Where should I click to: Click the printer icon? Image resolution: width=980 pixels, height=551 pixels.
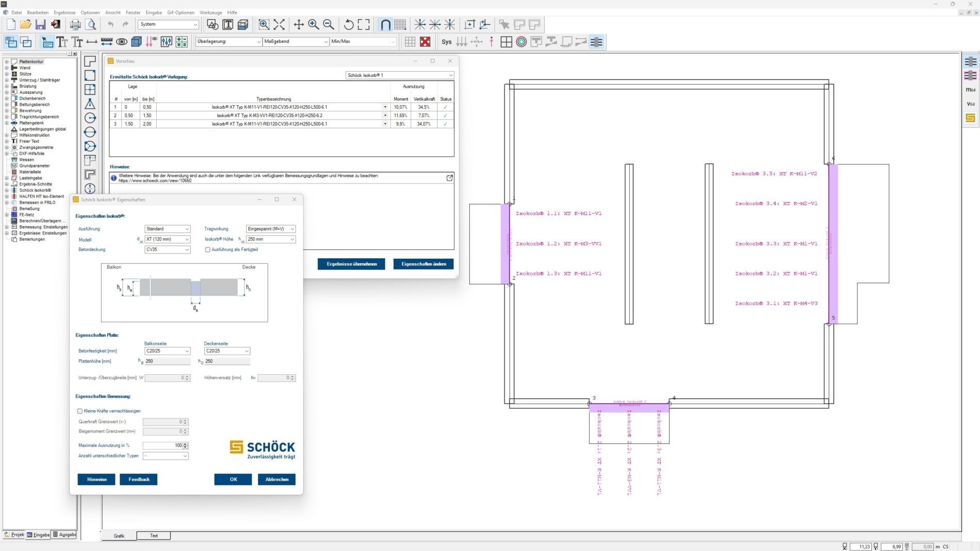[75, 24]
